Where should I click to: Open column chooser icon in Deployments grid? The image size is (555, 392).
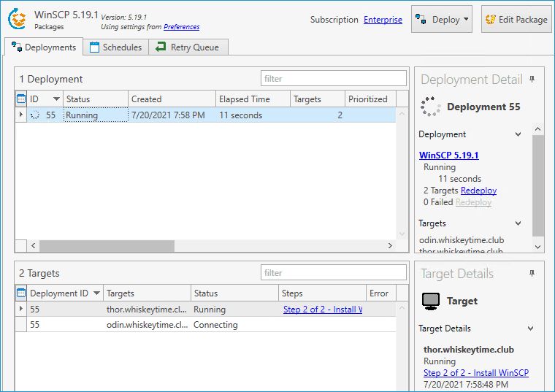(21, 99)
